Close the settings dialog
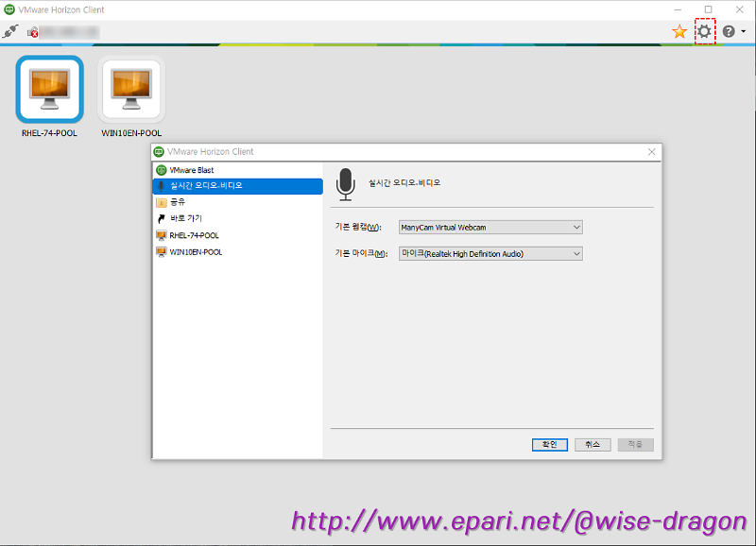The width and height of the screenshot is (756, 546). click(x=651, y=152)
